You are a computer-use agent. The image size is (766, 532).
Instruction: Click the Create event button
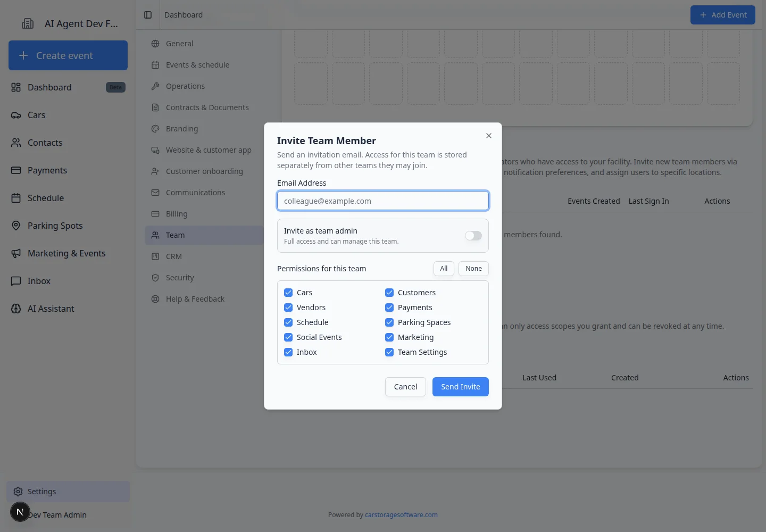[x=68, y=55]
